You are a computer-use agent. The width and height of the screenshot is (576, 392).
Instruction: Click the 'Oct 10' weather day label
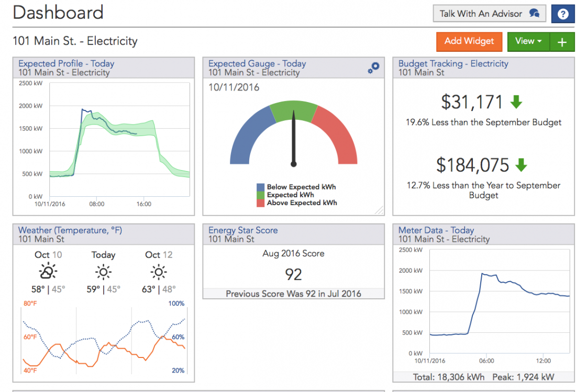(x=48, y=255)
